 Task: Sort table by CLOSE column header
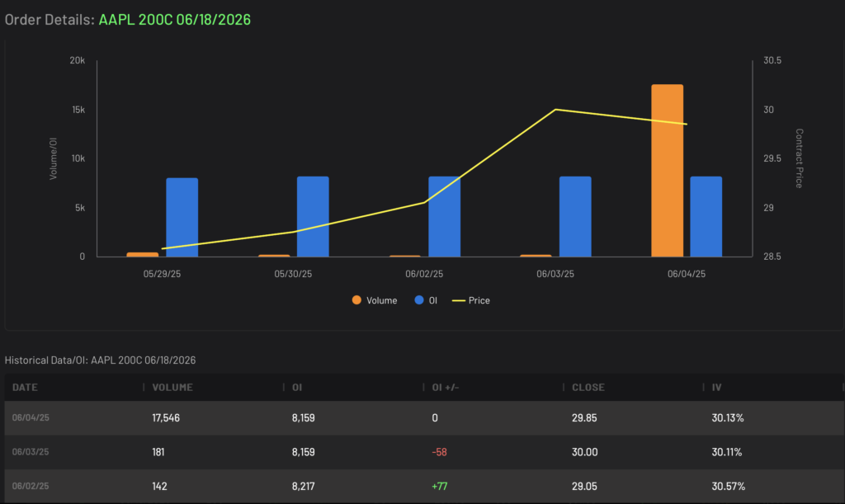[588, 387]
